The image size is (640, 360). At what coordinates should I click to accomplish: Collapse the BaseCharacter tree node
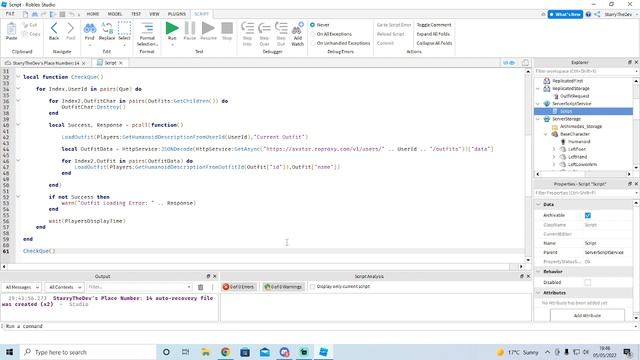546,134
